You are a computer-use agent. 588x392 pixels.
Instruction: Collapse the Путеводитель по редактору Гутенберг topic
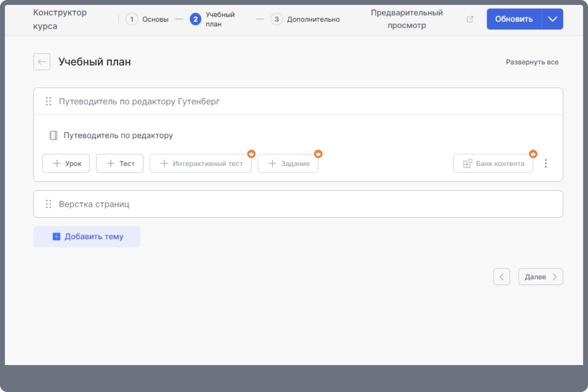[298, 101]
